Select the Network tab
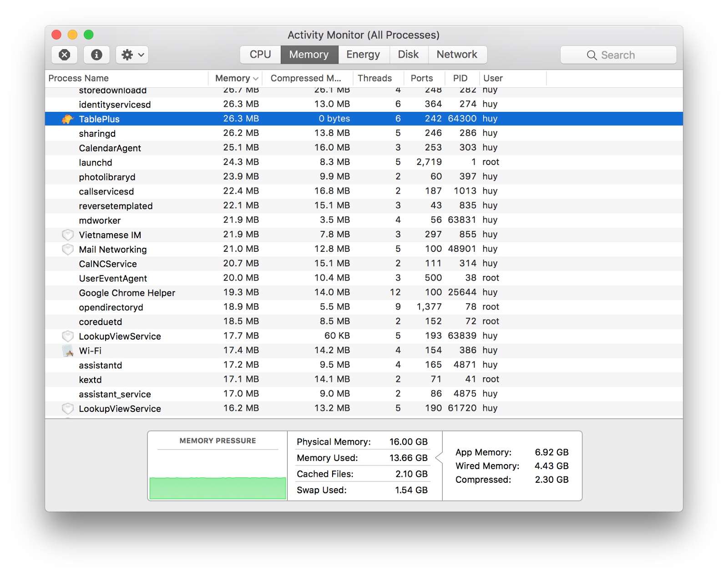The width and height of the screenshot is (728, 576). pos(457,55)
